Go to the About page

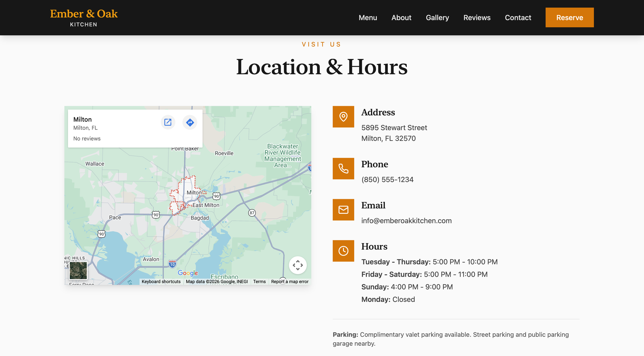(x=401, y=18)
